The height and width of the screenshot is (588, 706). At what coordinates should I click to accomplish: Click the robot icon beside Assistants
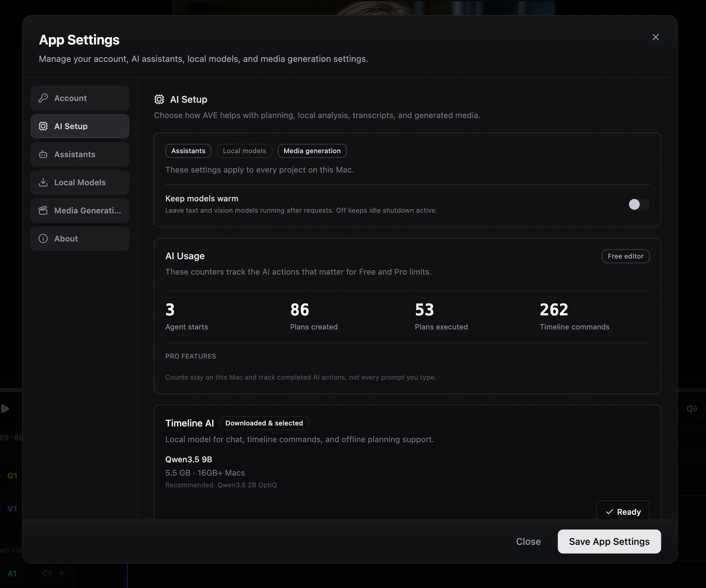[x=43, y=154]
